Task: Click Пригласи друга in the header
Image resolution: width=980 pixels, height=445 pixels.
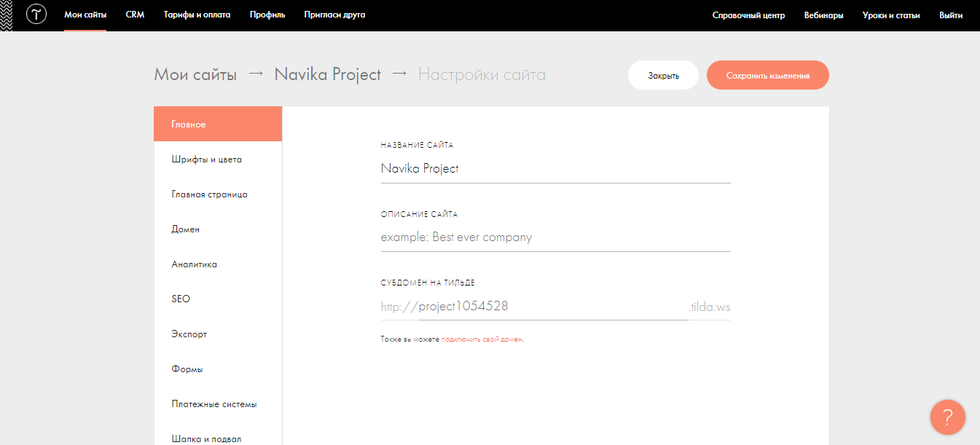Action: pos(334,15)
